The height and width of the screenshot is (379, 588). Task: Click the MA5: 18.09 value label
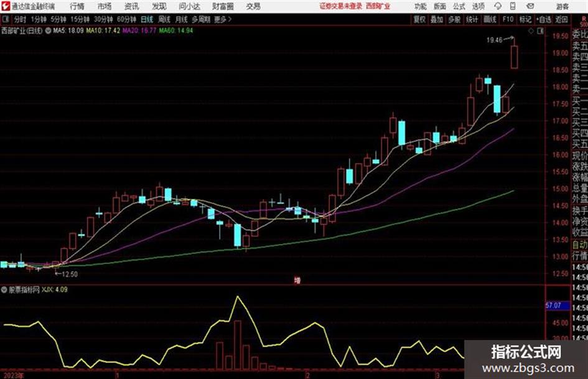click(x=68, y=30)
